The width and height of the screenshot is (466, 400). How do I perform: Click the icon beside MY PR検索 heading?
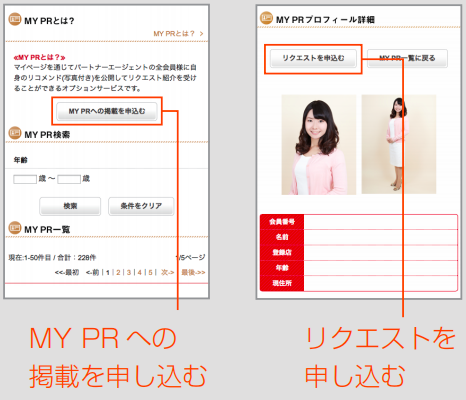tap(15, 133)
